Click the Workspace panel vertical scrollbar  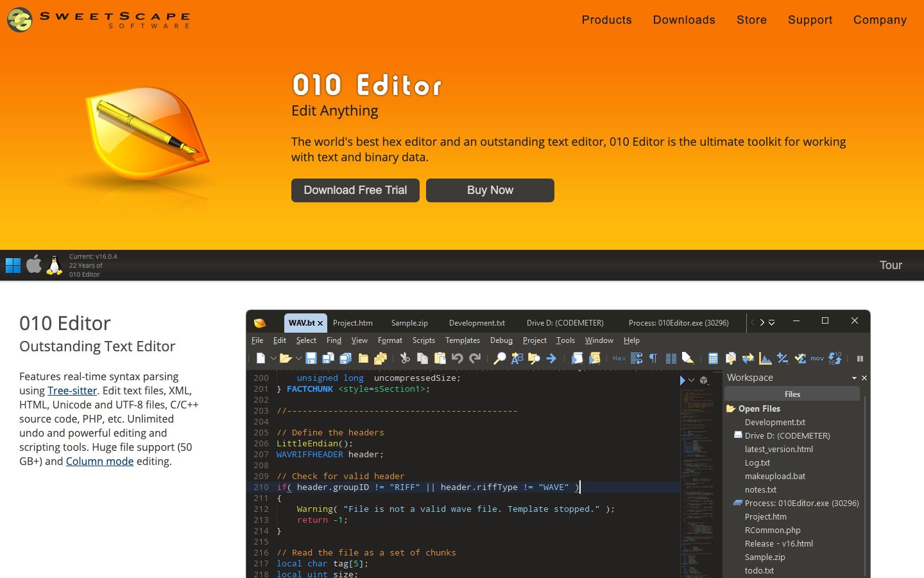tap(865, 485)
